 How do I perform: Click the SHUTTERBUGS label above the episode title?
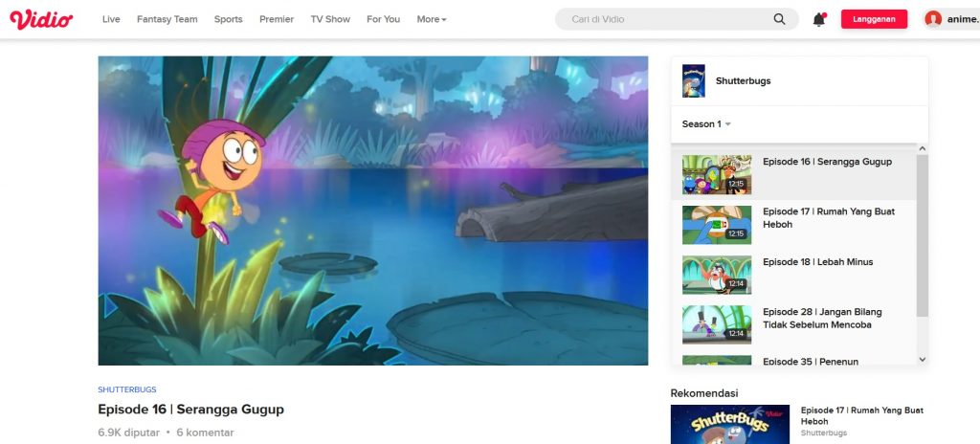click(x=127, y=389)
